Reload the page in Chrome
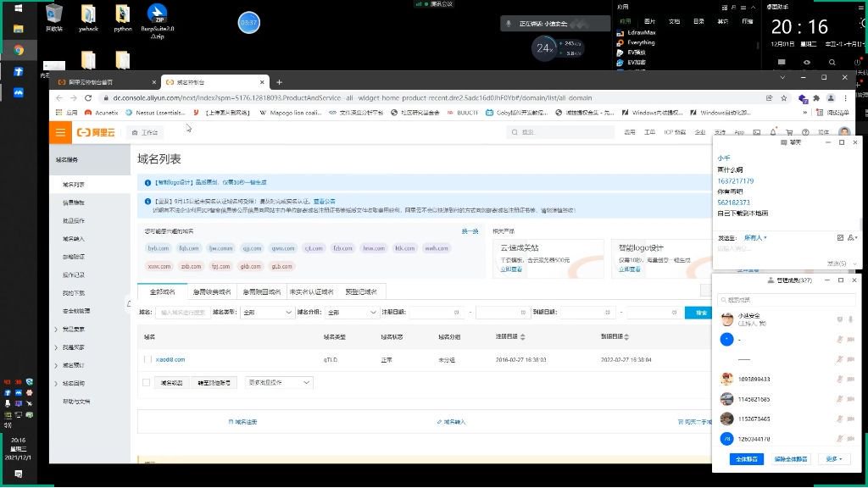868x488 pixels. pyautogui.click(x=88, y=98)
